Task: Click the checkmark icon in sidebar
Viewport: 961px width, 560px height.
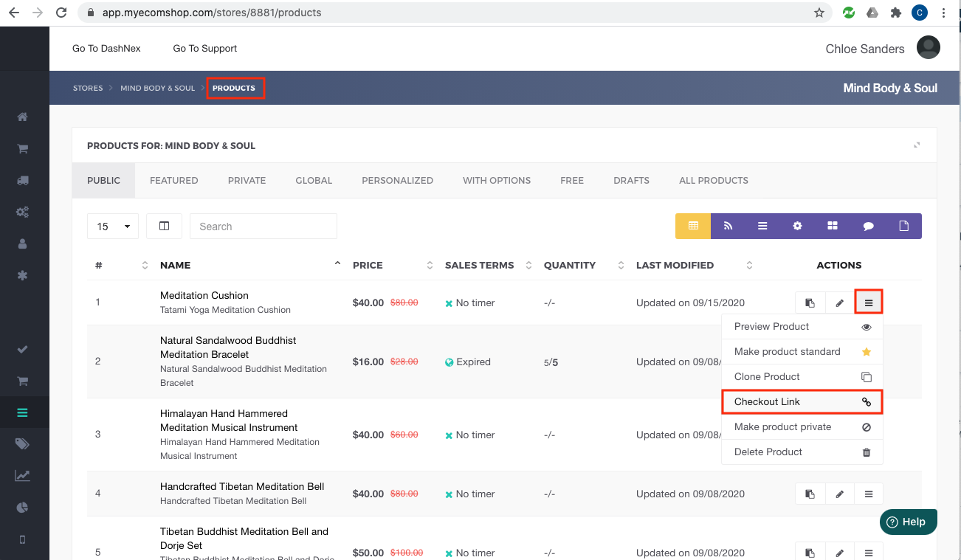Action: pos(22,349)
